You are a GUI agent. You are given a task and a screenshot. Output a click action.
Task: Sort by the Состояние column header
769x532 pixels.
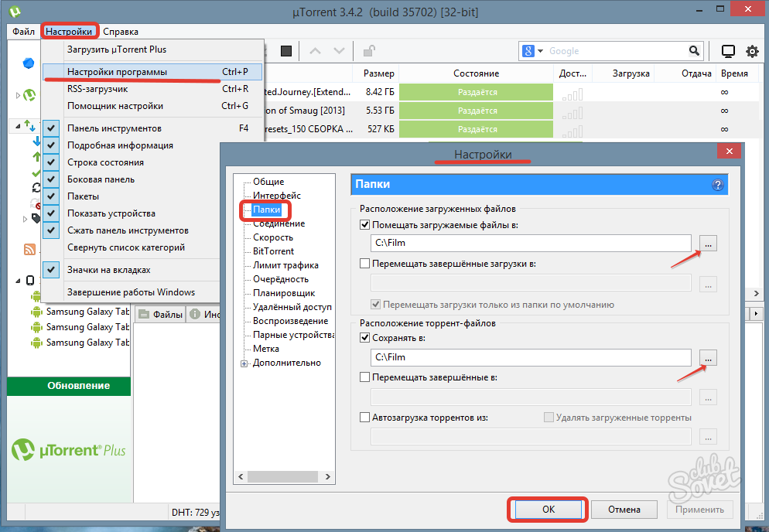pos(476,73)
